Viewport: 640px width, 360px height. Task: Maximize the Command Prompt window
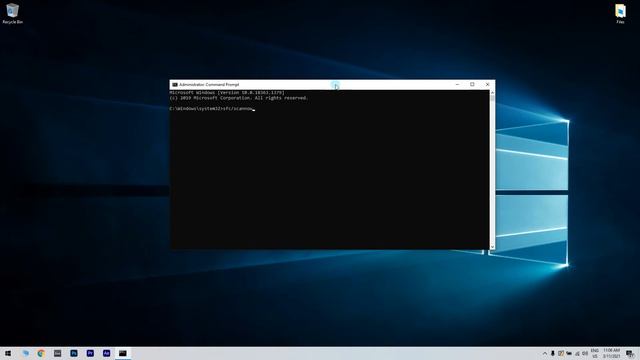[x=472, y=84]
